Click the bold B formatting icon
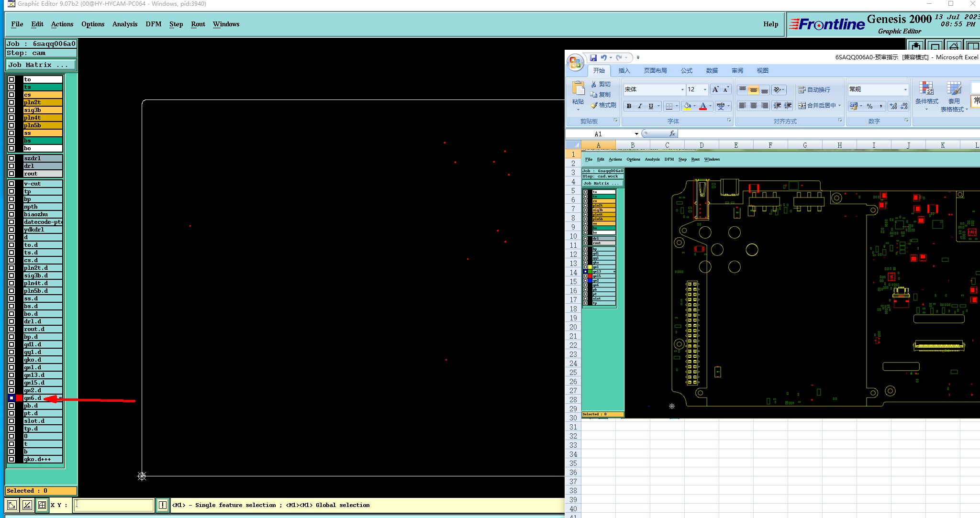980x518 pixels. [x=629, y=106]
